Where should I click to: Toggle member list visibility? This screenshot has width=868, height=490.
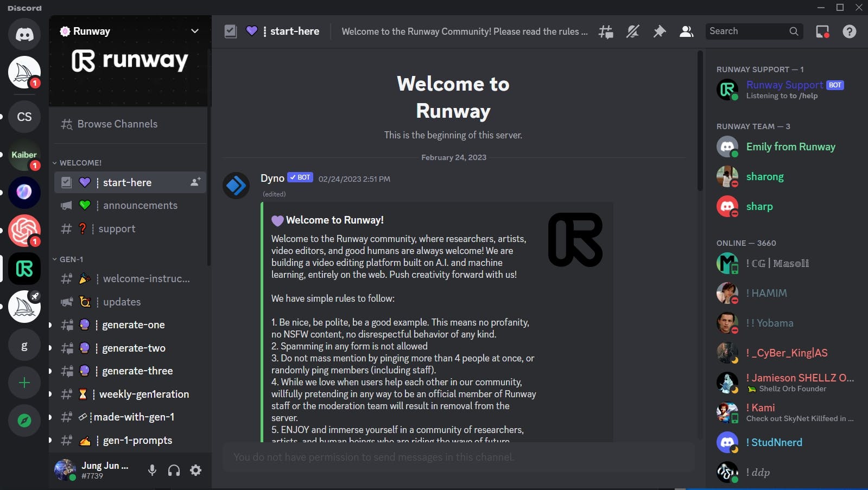tap(686, 31)
